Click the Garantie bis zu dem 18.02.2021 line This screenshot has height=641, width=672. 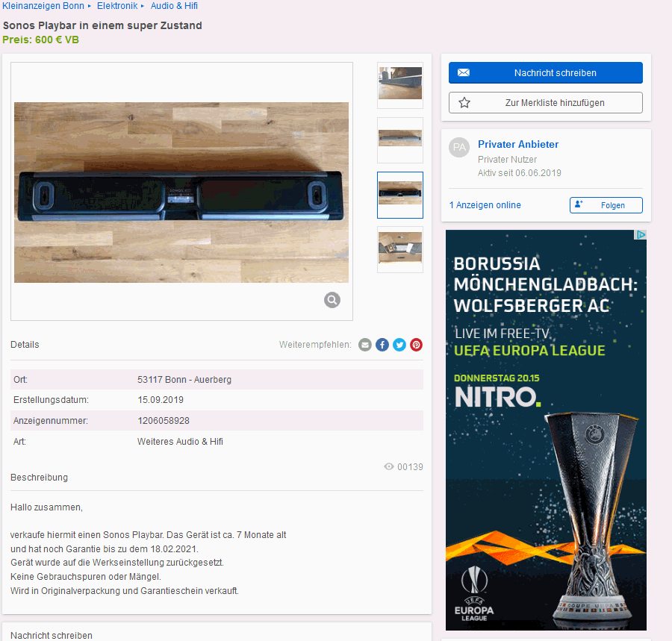(105, 549)
